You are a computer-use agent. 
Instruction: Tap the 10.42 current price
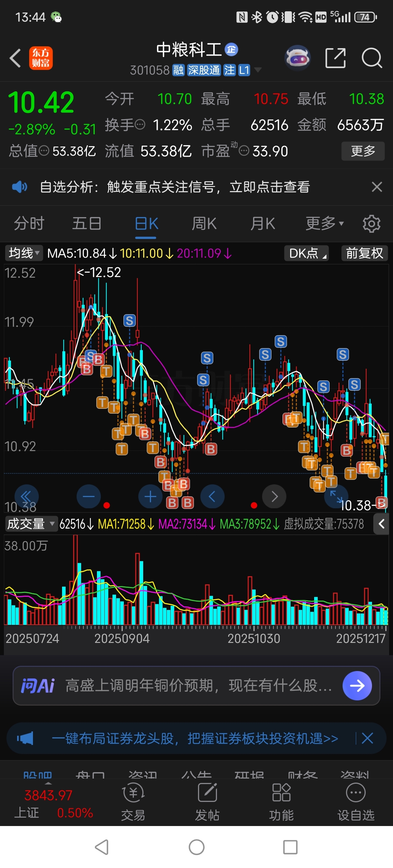[41, 102]
